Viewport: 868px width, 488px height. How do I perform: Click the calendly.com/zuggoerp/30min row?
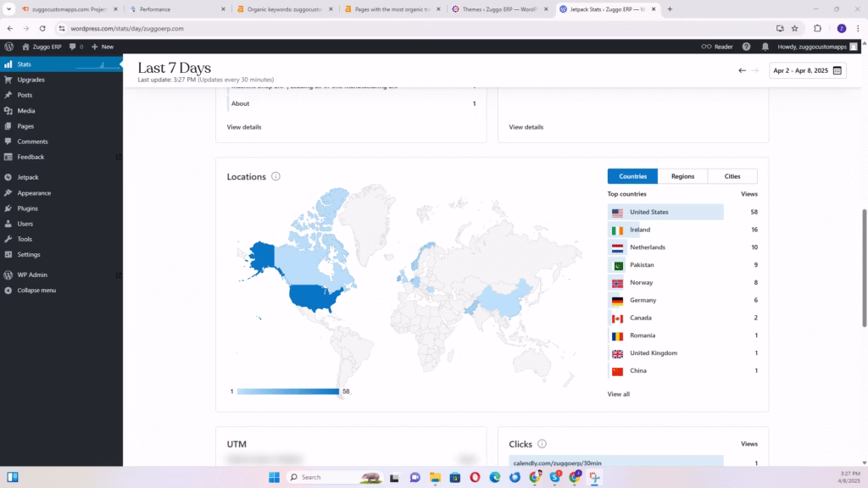coord(633,463)
